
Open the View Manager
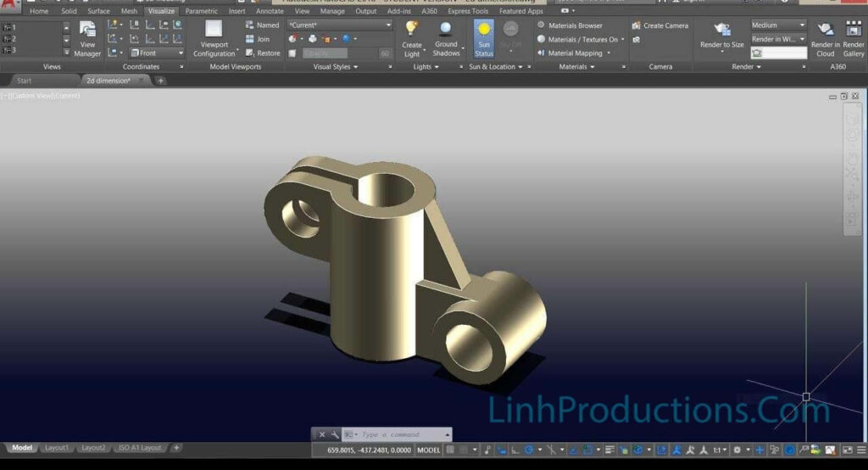click(x=87, y=39)
